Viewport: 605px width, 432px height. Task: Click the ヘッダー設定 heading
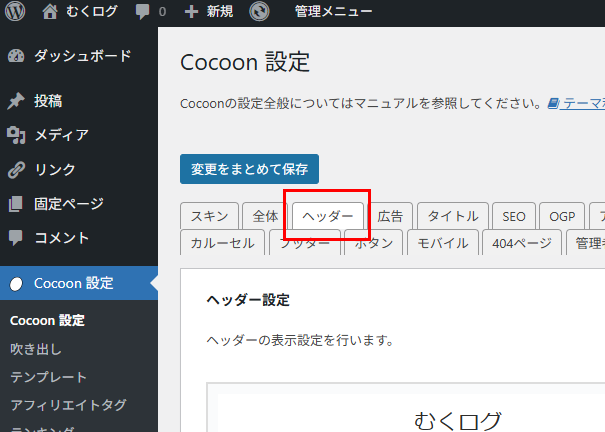pyautogui.click(x=248, y=300)
